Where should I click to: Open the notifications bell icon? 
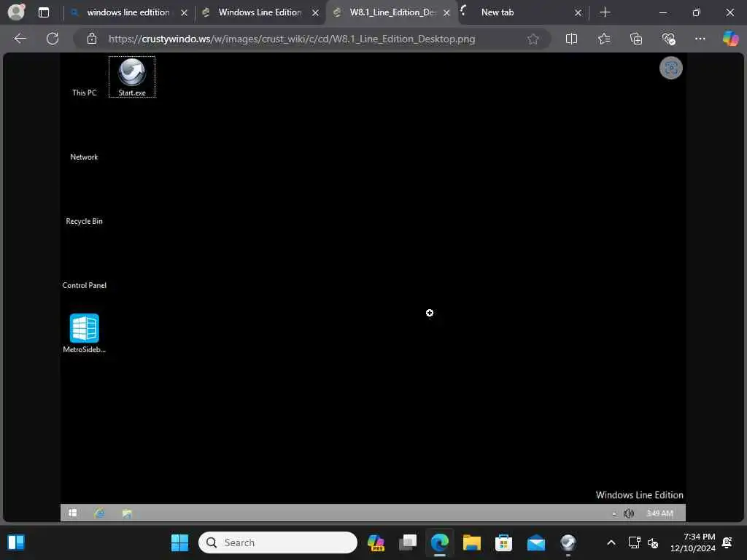click(727, 542)
